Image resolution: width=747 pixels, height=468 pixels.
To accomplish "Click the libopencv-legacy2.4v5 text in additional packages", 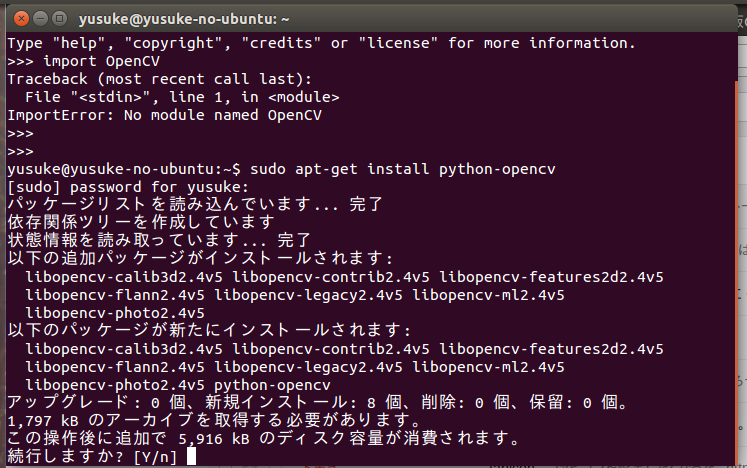I will tap(308, 295).
